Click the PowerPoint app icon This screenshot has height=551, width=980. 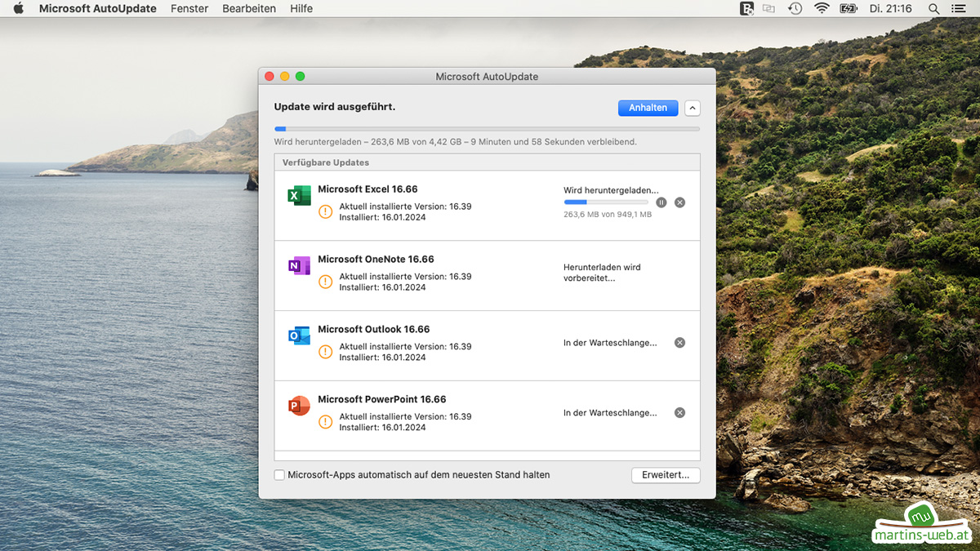pyautogui.click(x=299, y=406)
